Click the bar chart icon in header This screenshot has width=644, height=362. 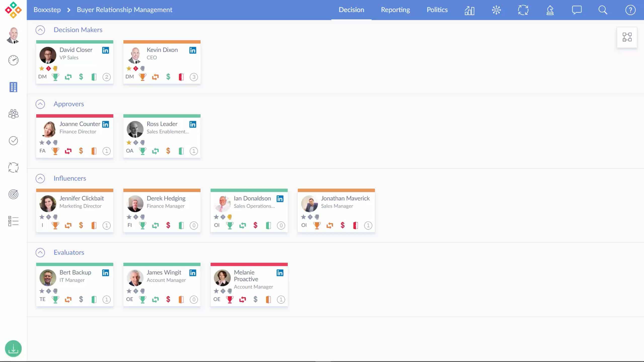pyautogui.click(x=469, y=10)
